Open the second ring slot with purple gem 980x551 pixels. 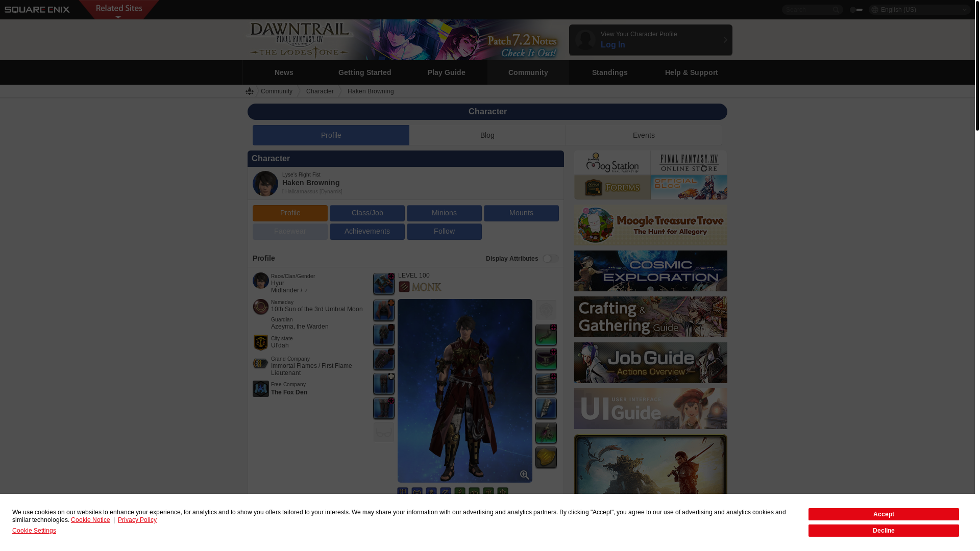click(x=546, y=433)
